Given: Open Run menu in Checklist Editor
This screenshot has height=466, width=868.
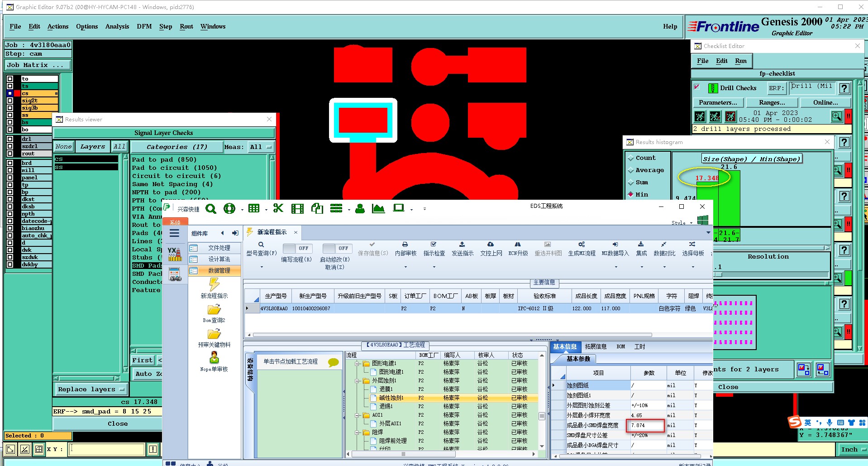Looking at the screenshot, I should pyautogui.click(x=741, y=61).
